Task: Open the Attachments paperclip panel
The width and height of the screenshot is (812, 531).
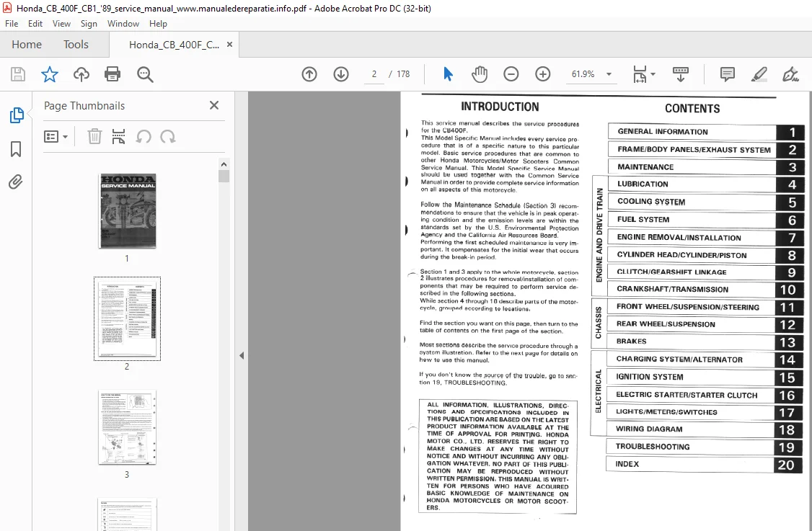Action: (16, 182)
